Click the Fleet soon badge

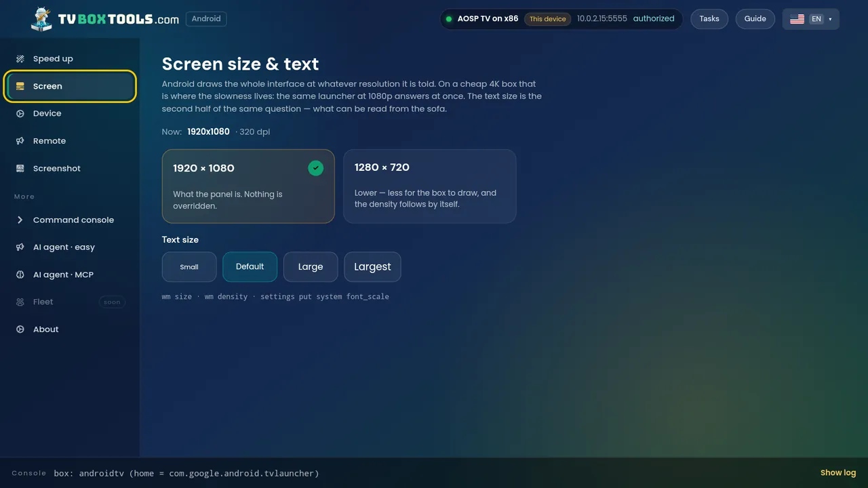(x=112, y=302)
